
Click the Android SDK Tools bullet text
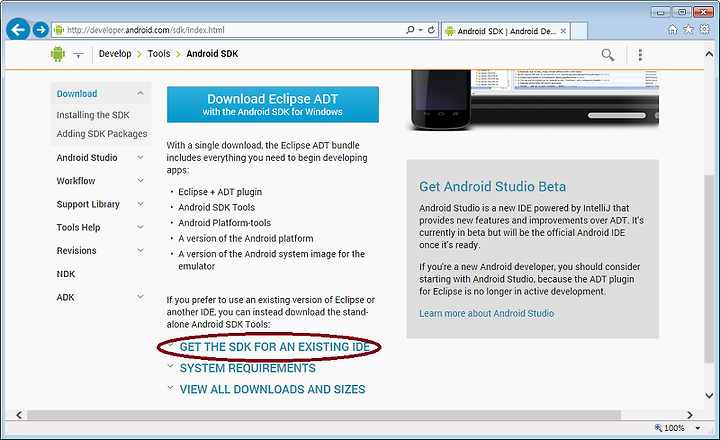pyautogui.click(x=216, y=207)
